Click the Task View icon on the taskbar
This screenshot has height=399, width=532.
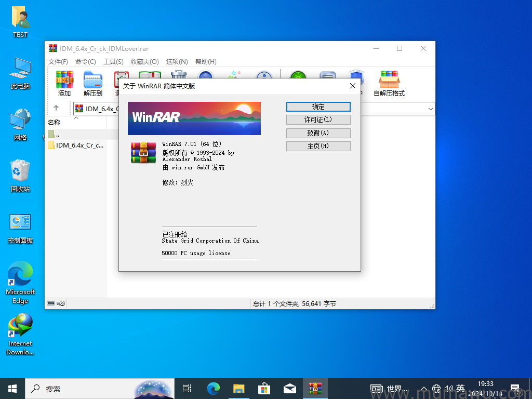[x=187, y=388]
